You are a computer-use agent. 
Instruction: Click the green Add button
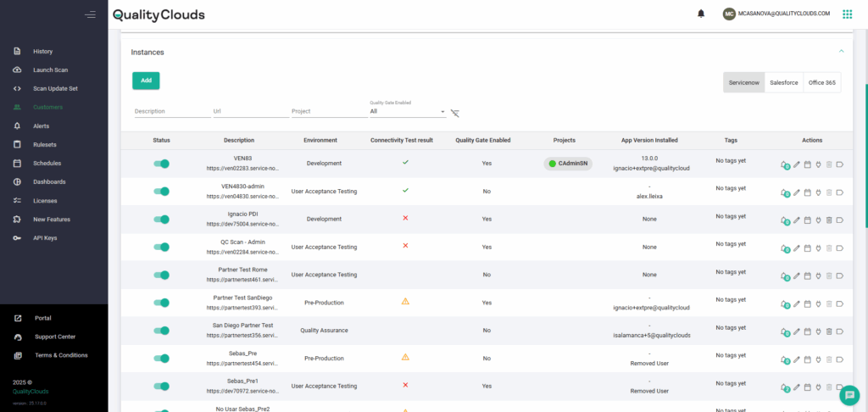(x=146, y=81)
